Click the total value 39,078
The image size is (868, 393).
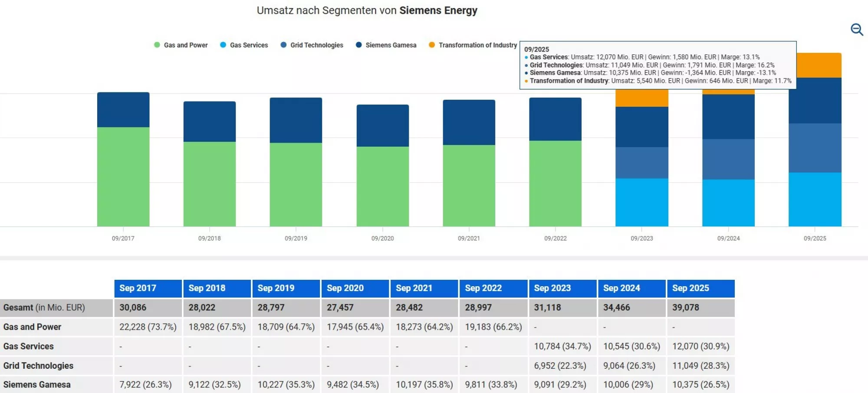click(x=686, y=308)
